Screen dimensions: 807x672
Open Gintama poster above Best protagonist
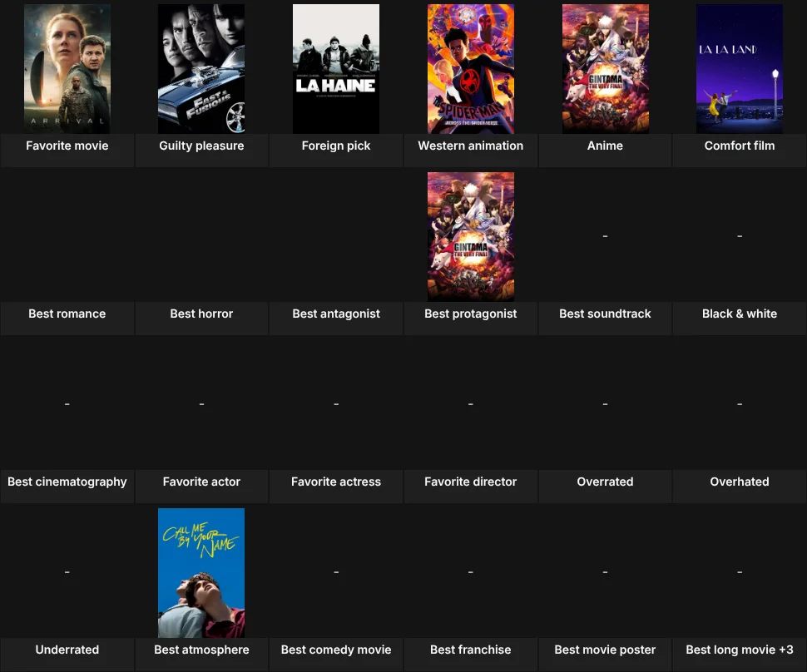tap(470, 237)
